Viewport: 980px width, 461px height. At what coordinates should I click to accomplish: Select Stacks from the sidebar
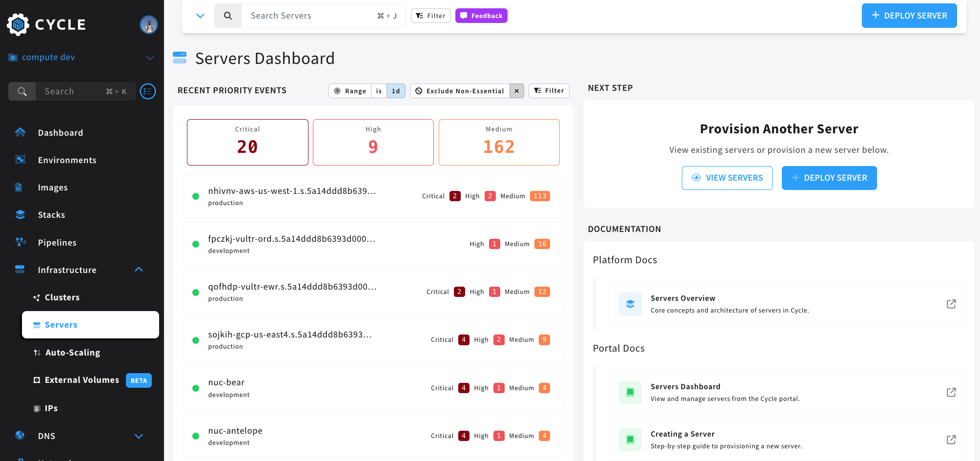(51, 214)
